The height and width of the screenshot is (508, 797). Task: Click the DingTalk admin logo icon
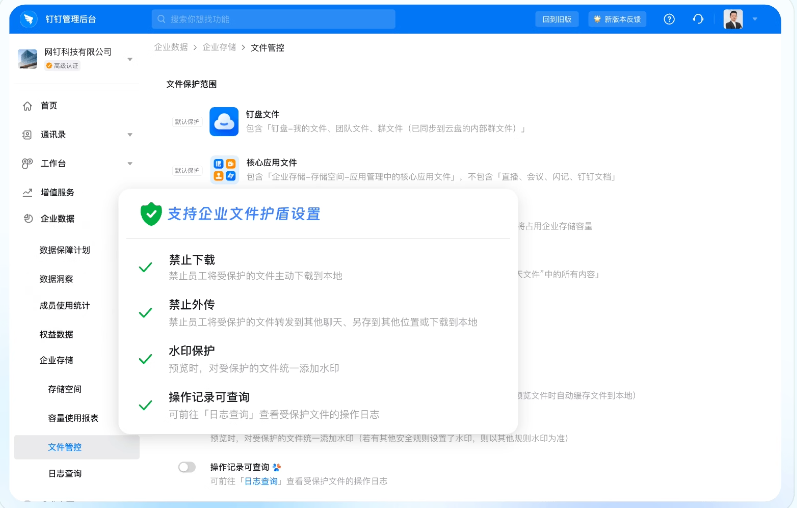[x=28, y=19]
